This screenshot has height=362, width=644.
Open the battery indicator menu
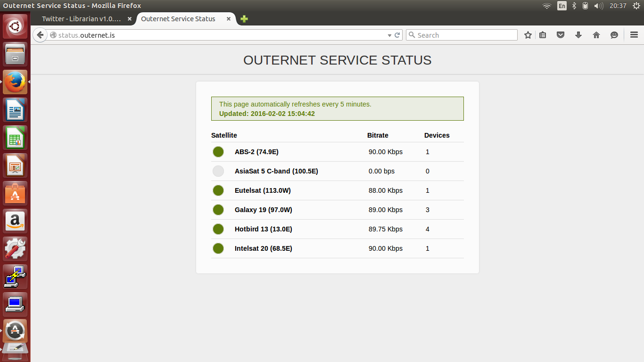[586, 6]
